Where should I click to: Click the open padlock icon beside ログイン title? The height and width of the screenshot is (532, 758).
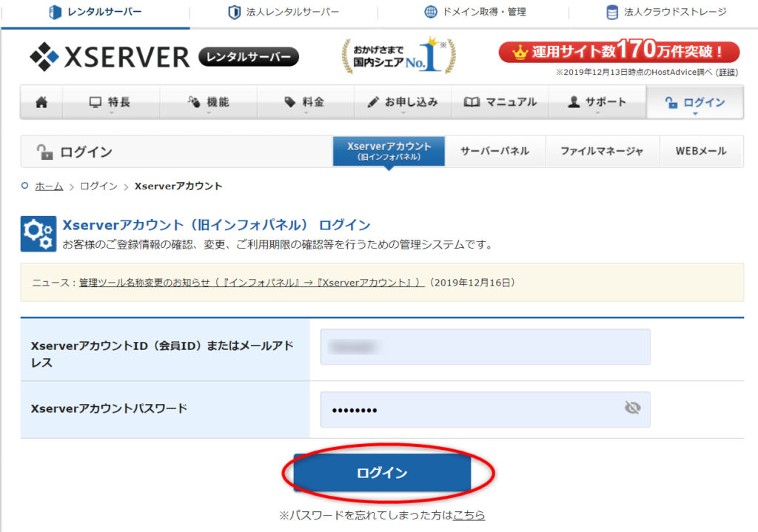click(45, 152)
